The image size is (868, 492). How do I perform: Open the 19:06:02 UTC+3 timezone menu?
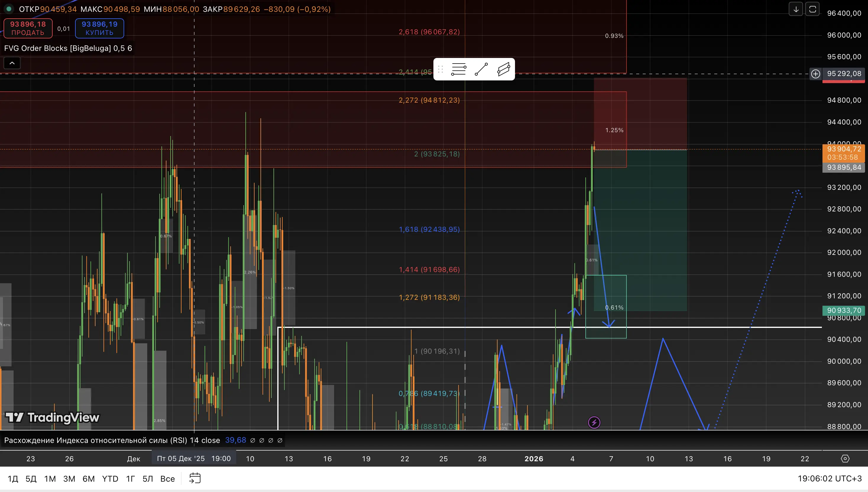click(830, 478)
